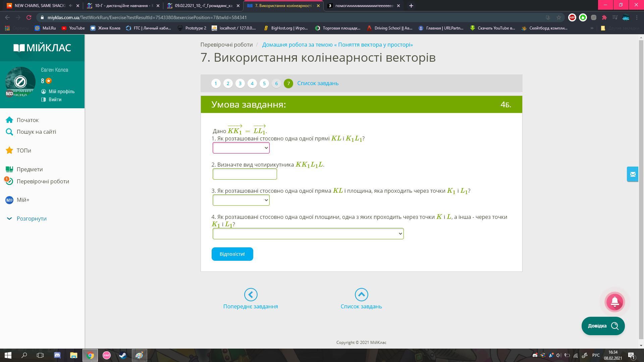This screenshot has height=362, width=644.
Task: Click the user avatar picture
Action: point(20,82)
